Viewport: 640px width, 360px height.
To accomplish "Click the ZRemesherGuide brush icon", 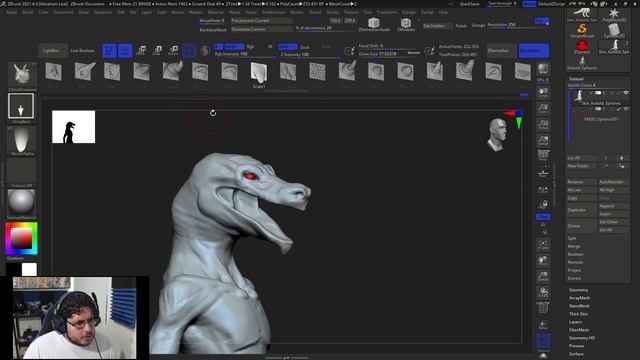I will click(373, 24).
